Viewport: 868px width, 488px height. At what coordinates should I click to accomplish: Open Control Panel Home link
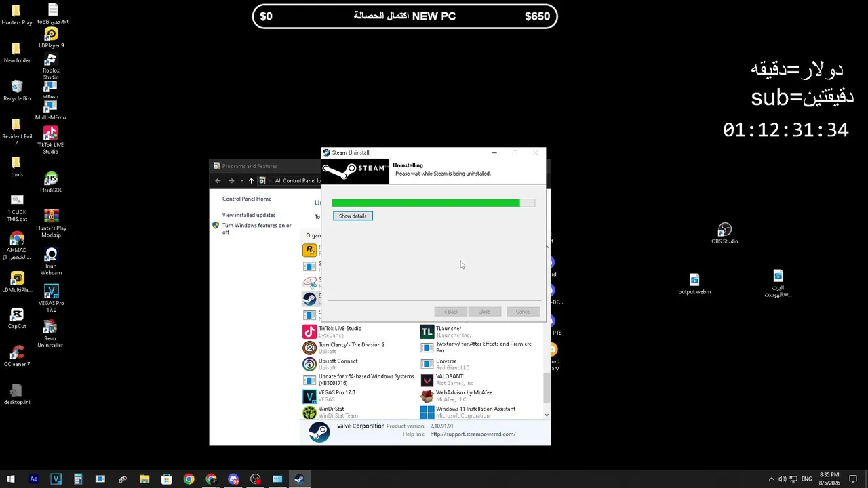(247, 199)
